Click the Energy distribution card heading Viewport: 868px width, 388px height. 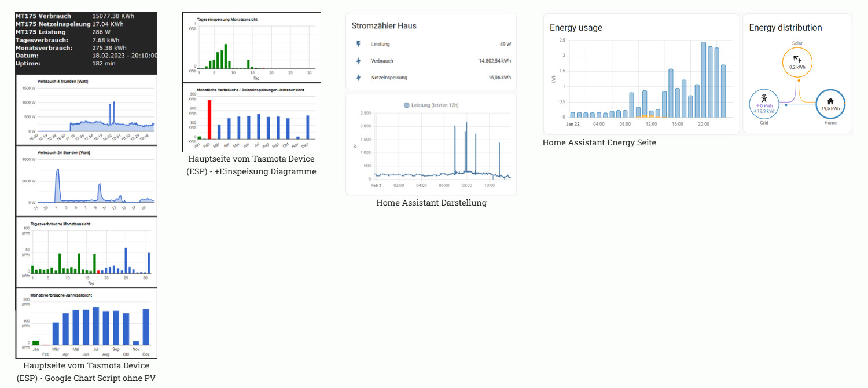(785, 28)
